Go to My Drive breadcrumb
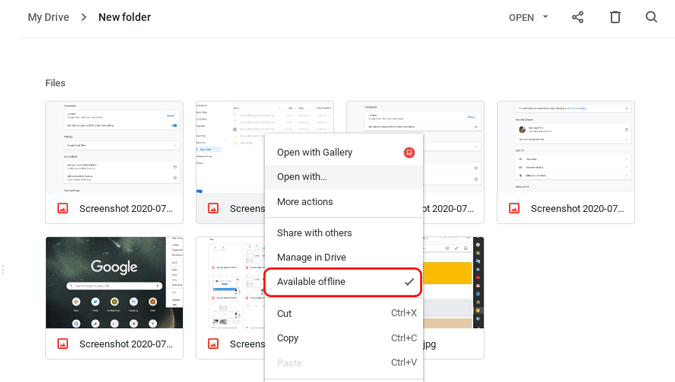Screen dimensions: 675x382 (48, 17)
